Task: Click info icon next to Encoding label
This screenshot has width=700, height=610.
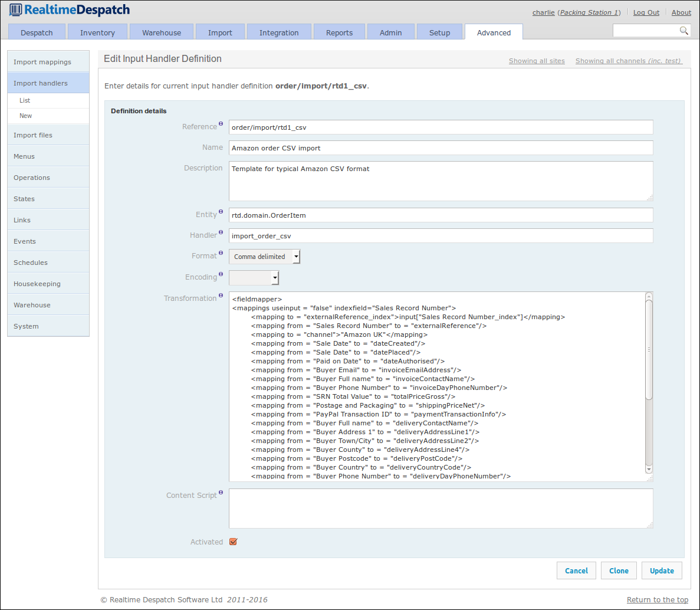Action: coord(221,274)
